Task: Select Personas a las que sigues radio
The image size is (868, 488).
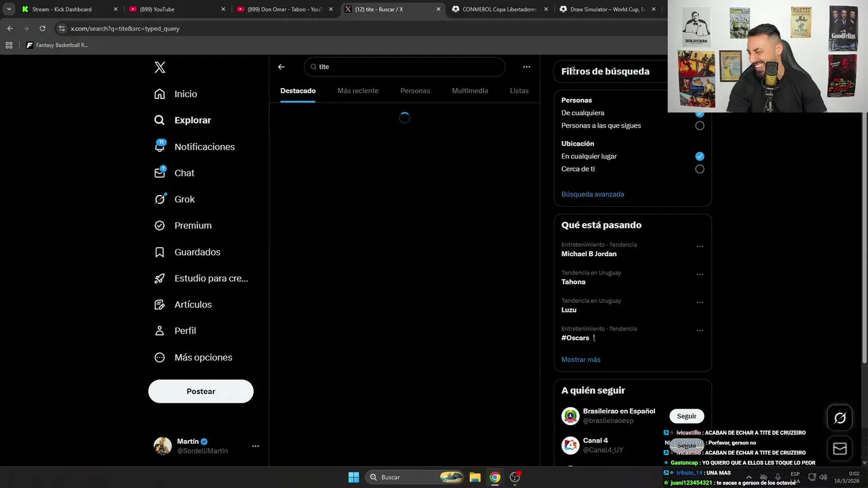Action: coord(700,125)
